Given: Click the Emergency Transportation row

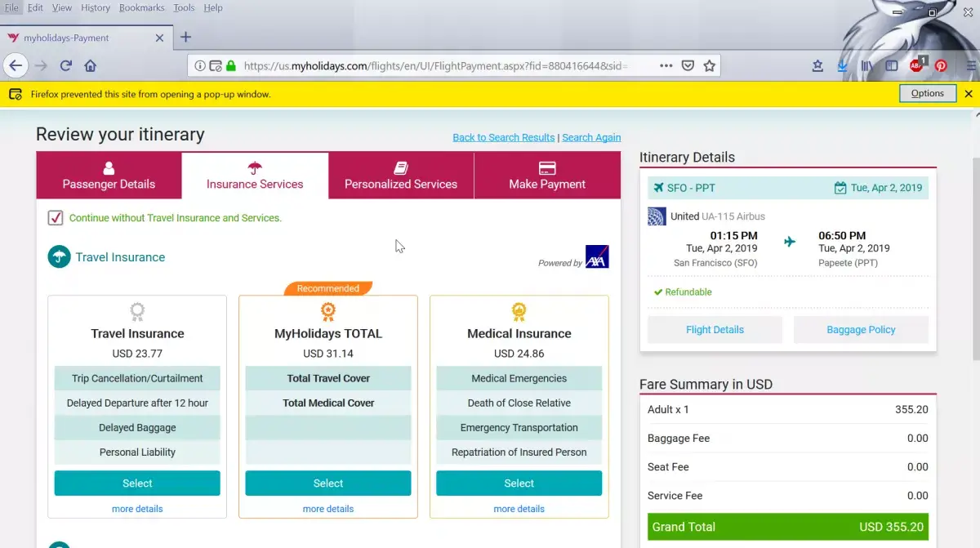Looking at the screenshot, I should click(x=519, y=427).
